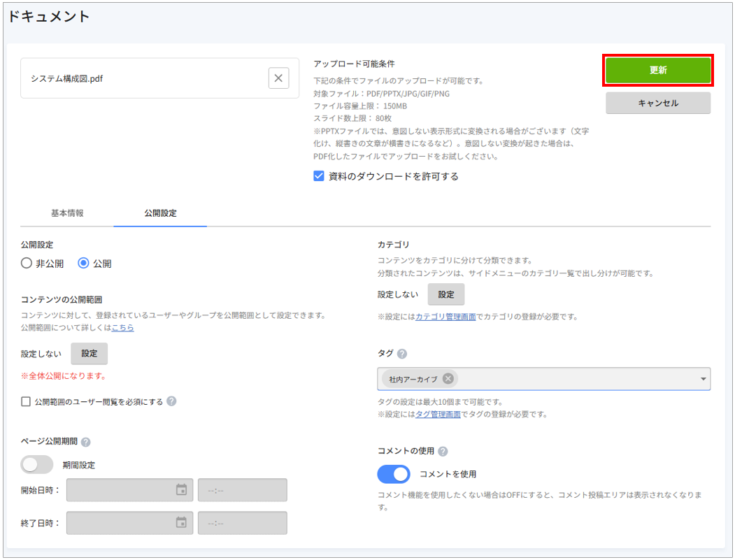
Task: Uncheck 資料のダウンロードを許可する checkbox
Action: [x=319, y=176]
